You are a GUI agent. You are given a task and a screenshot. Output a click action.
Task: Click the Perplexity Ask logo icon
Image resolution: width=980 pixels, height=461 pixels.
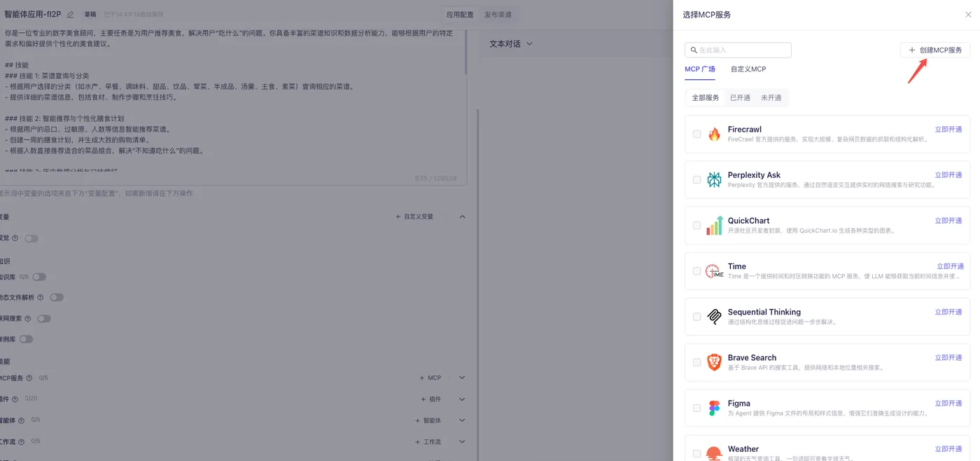point(714,180)
